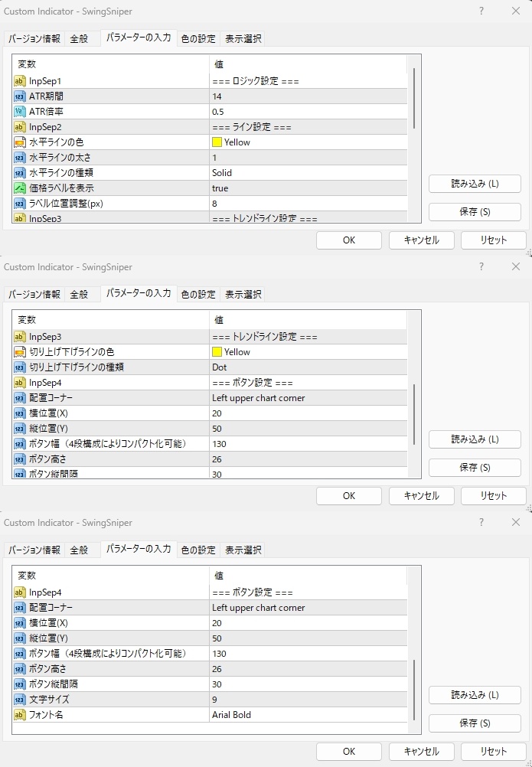This screenshot has height=767, width=532.
Task: Open 表示選択 tab in the bottom dialog
Action: [x=242, y=550]
